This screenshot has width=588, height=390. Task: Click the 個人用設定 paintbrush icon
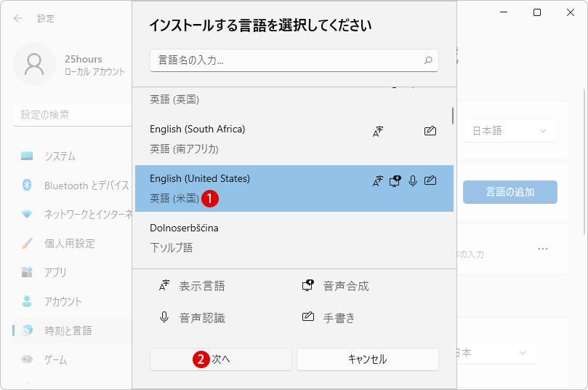tap(27, 243)
